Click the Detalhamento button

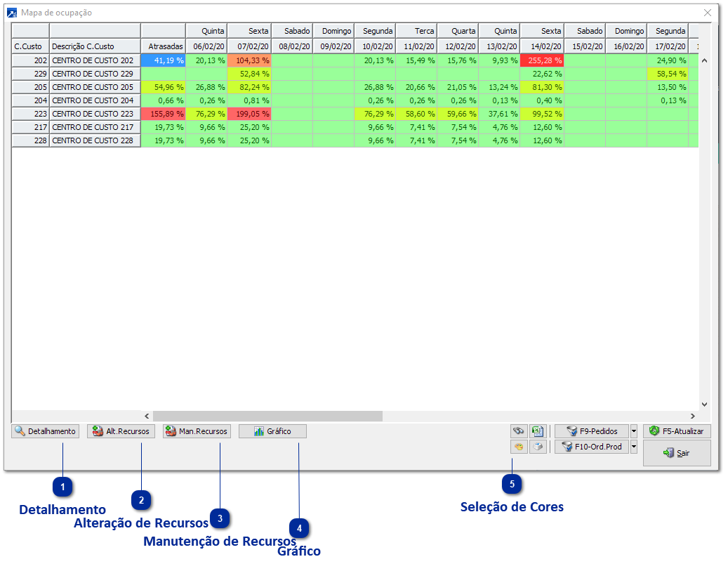(x=46, y=432)
